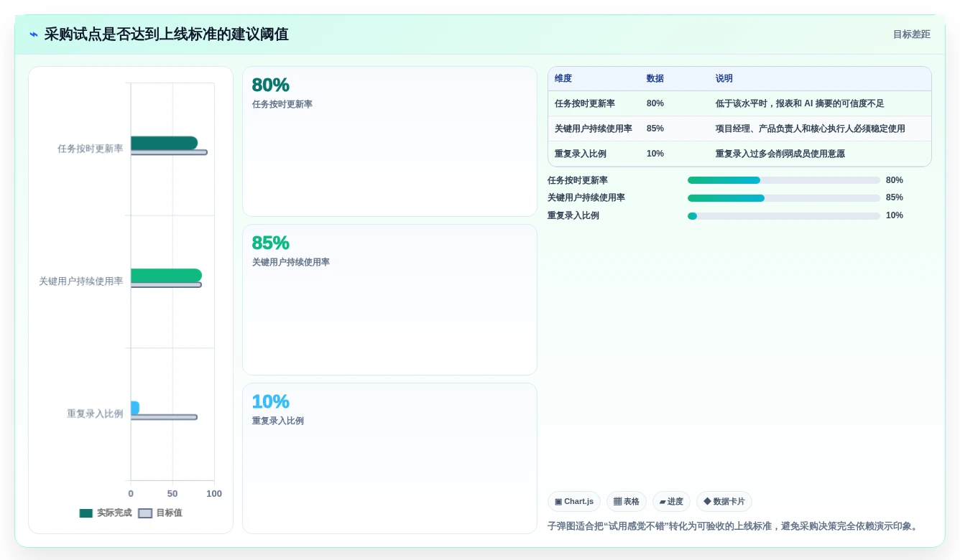Click the 关键用户持续使用率 chart axis label
Viewport: 960px width, 560px height.
tap(81, 281)
